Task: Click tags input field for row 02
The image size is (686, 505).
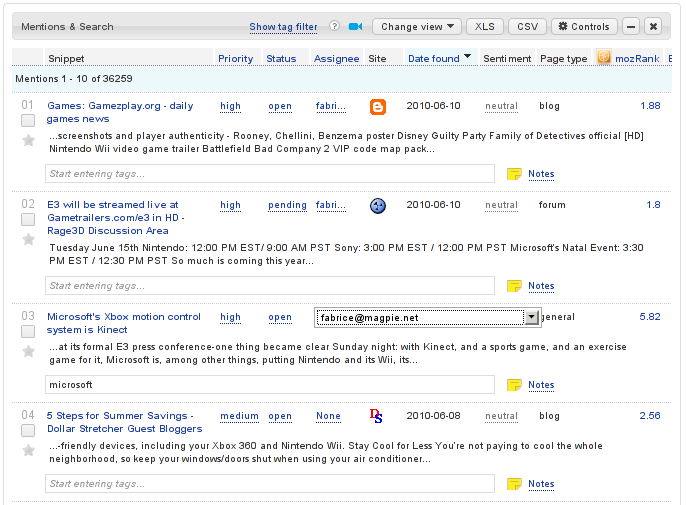Action: (270, 286)
